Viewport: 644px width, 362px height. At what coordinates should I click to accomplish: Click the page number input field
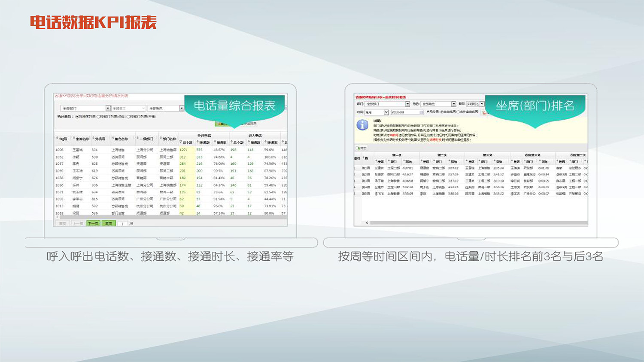click(122, 223)
